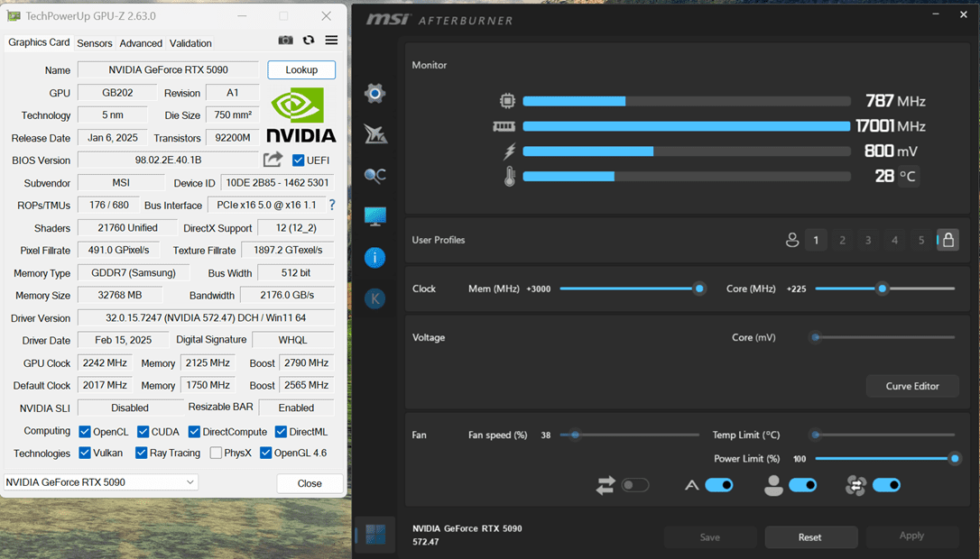
Task: Toggle the UEFI checkbox
Action: [x=298, y=160]
